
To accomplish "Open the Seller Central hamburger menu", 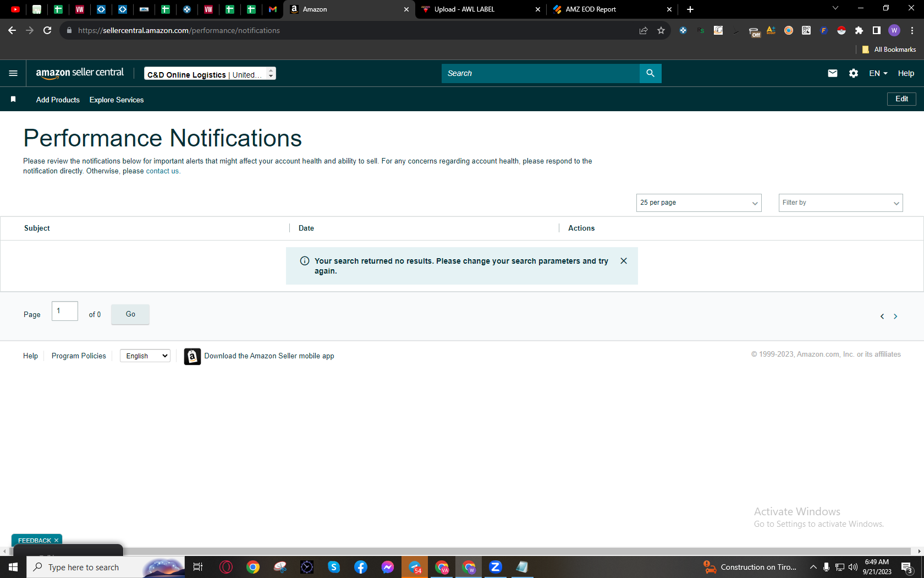I will point(13,73).
